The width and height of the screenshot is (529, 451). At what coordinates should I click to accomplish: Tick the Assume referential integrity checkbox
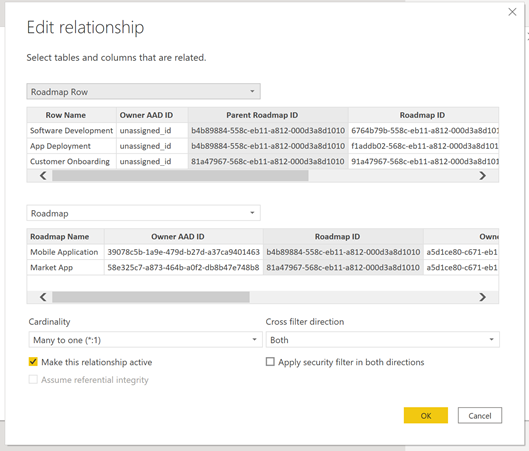33,379
